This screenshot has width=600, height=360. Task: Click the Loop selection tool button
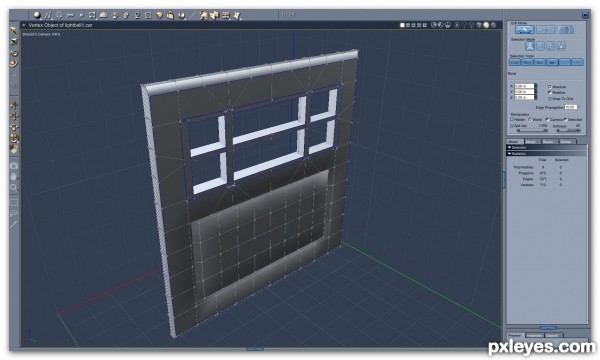tap(515, 62)
